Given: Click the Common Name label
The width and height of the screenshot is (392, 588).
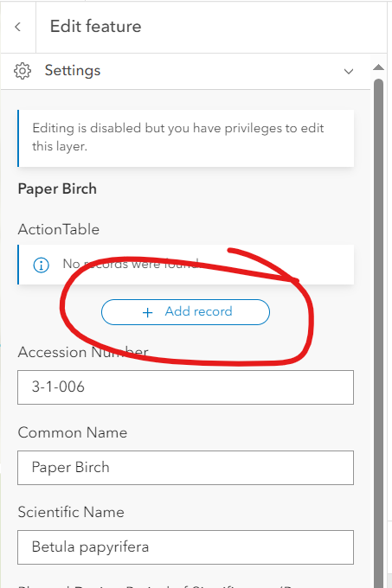Looking at the screenshot, I should coord(73,432).
